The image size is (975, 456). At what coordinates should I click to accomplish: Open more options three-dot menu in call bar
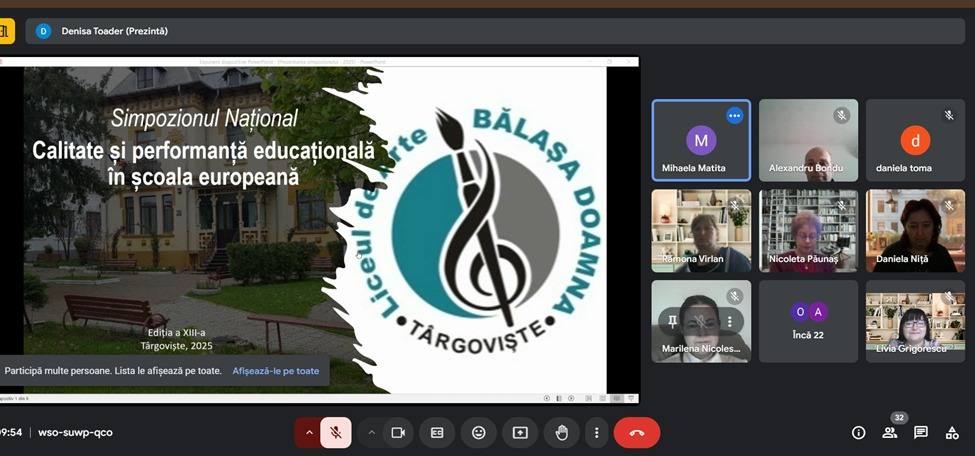596,433
